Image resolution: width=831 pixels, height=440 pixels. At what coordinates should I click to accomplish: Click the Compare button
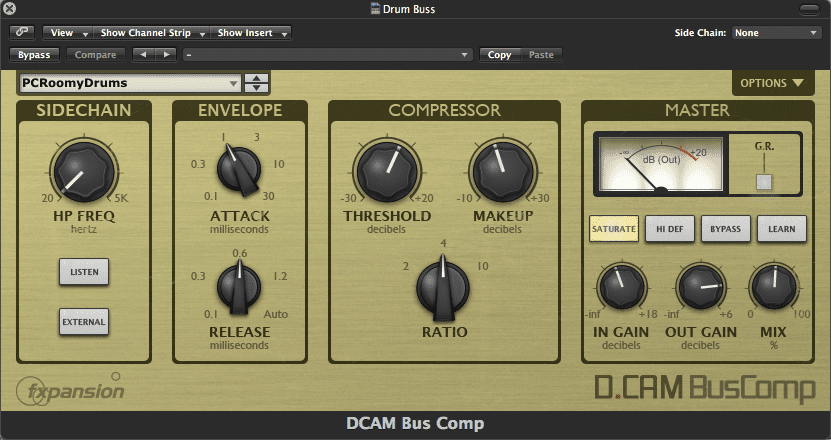[x=95, y=55]
